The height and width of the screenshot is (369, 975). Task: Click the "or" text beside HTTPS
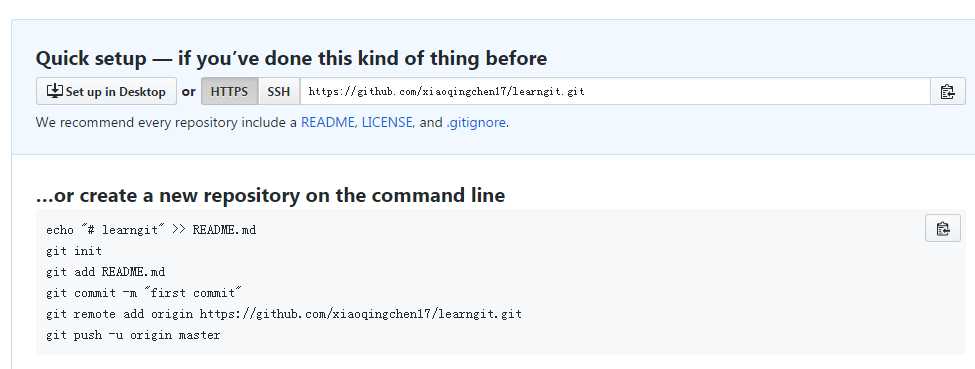point(188,92)
